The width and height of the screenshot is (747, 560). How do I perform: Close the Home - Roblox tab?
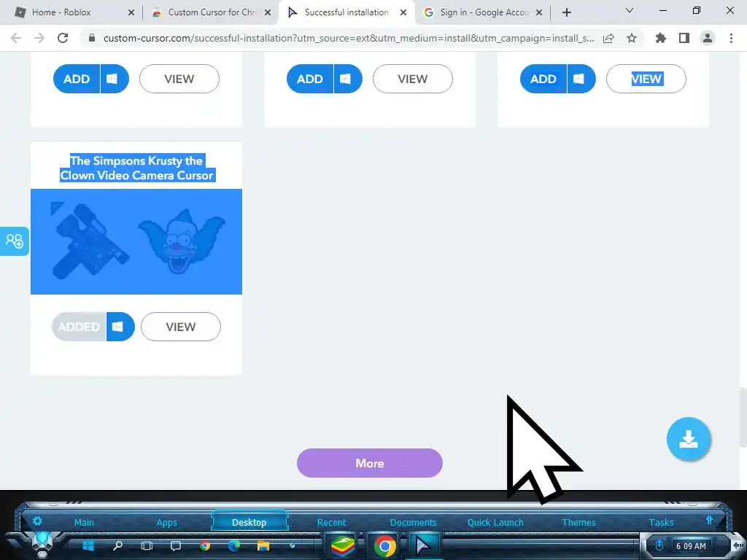(131, 12)
